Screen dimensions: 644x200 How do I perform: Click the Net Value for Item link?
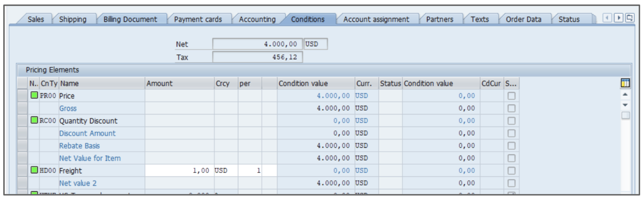click(x=90, y=158)
